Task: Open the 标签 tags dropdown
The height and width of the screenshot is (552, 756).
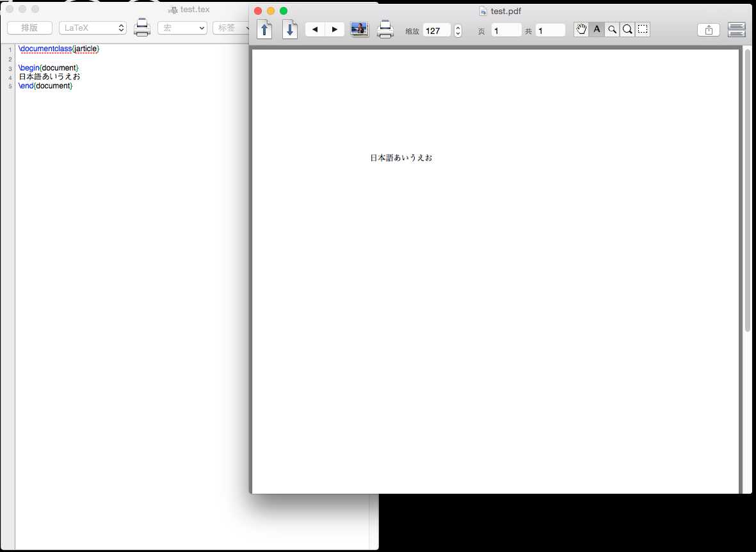Action: (x=232, y=28)
